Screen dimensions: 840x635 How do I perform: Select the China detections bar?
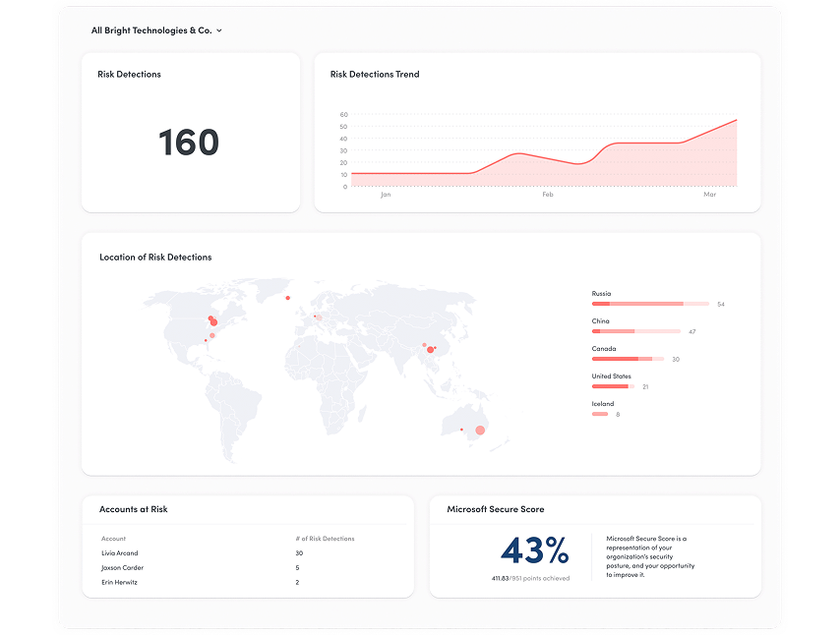[x=634, y=331]
